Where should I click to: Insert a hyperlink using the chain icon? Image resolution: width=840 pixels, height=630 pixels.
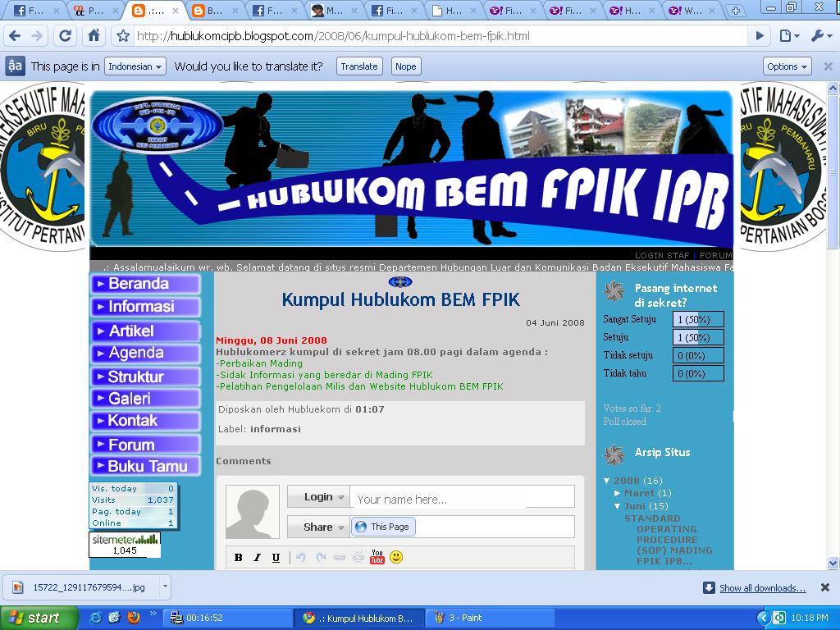(340, 557)
